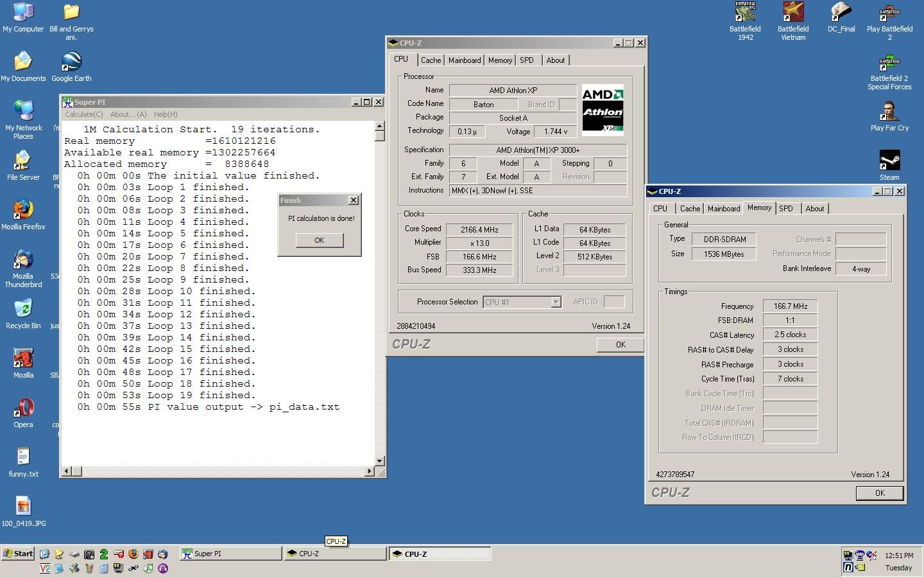This screenshot has height=578, width=924.
Task: Click the Firefox quick launch icon in taskbar
Action: (133, 554)
